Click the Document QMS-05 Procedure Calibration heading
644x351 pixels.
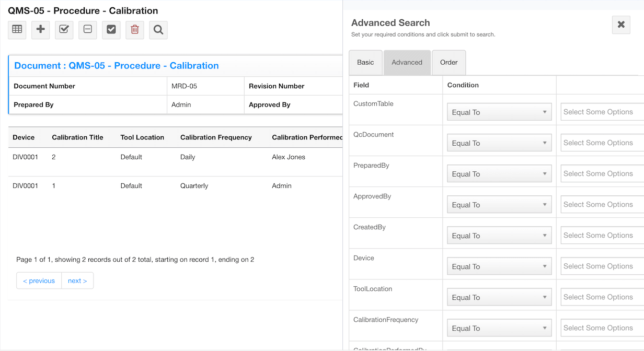(x=117, y=66)
